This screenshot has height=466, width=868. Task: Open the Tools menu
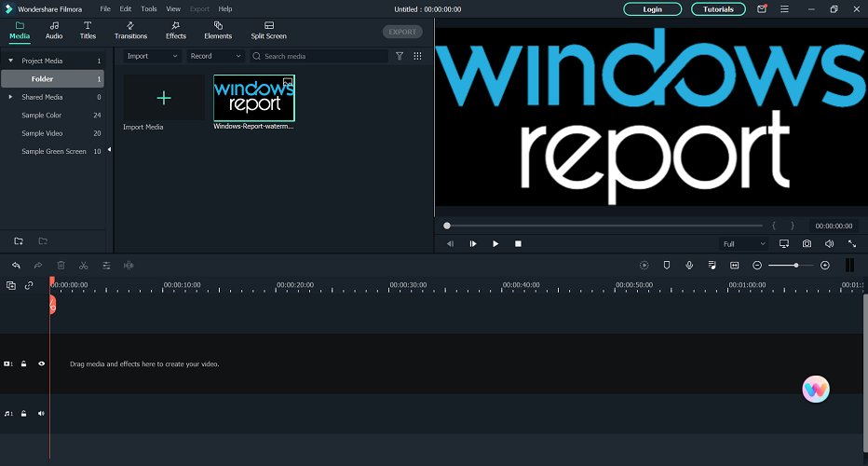pos(148,9)
